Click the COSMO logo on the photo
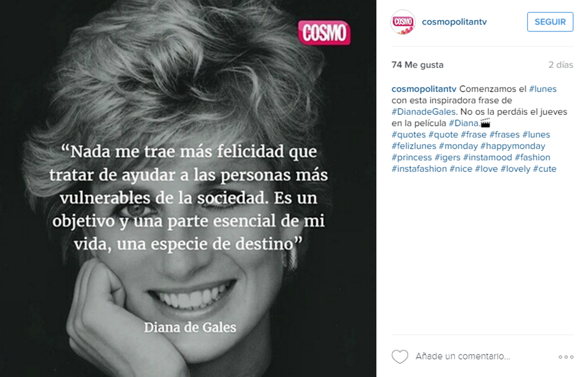Image resolution: width=588 pixels, height=377 pixels. (324, 33)
